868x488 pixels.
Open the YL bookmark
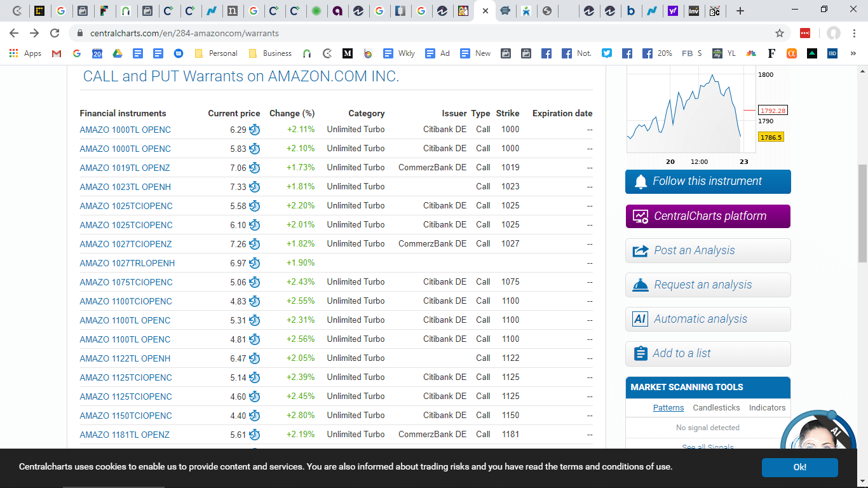(x=724, y=53)
